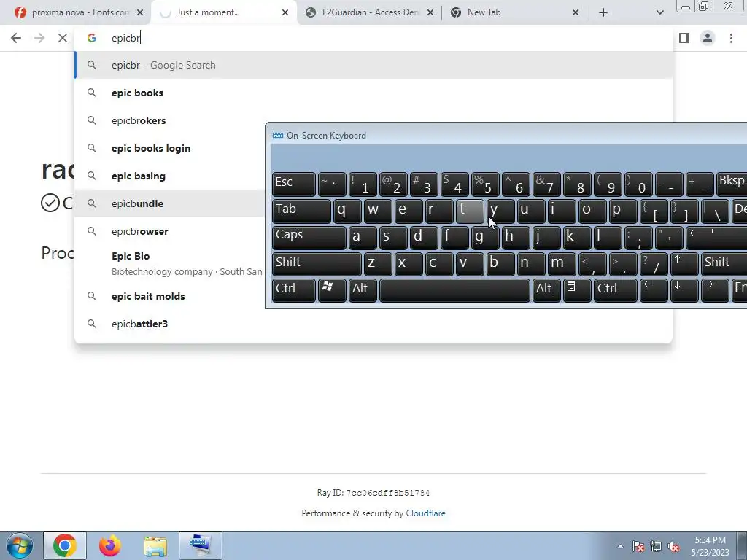Click the number 5 key on keyboard
The image size is (747, 560).
point(485,184)
